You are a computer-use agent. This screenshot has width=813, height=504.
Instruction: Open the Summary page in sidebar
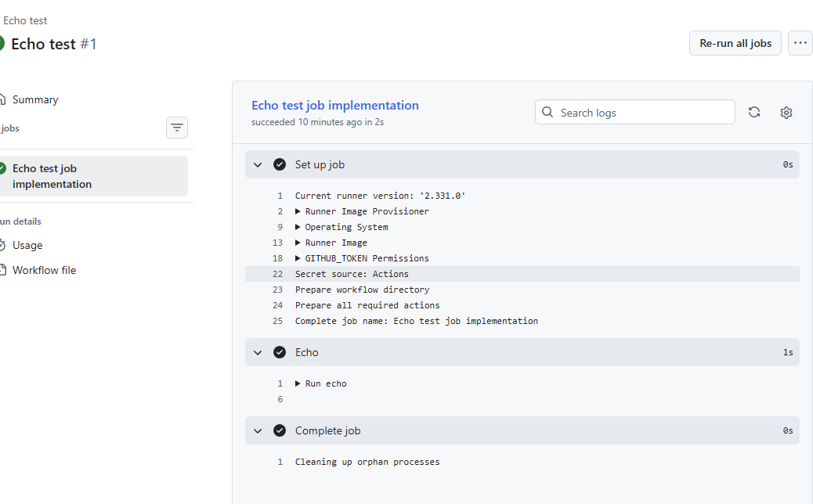click(35, 99)
